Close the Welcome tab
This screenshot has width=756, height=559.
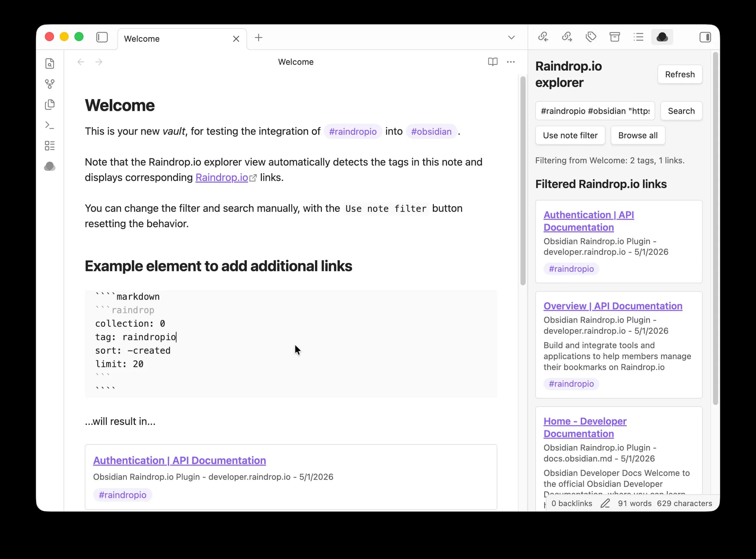click(236, 39)
